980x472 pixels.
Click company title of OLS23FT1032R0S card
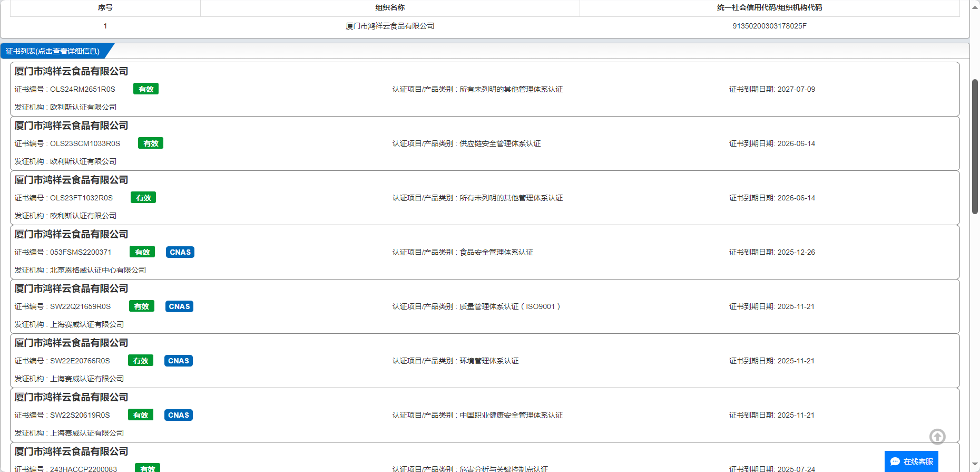point(71,180)
